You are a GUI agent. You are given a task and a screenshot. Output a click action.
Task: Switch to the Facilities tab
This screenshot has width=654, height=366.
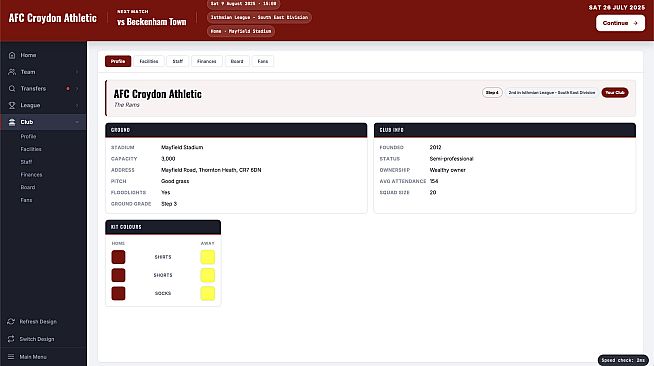click(149, 61)
